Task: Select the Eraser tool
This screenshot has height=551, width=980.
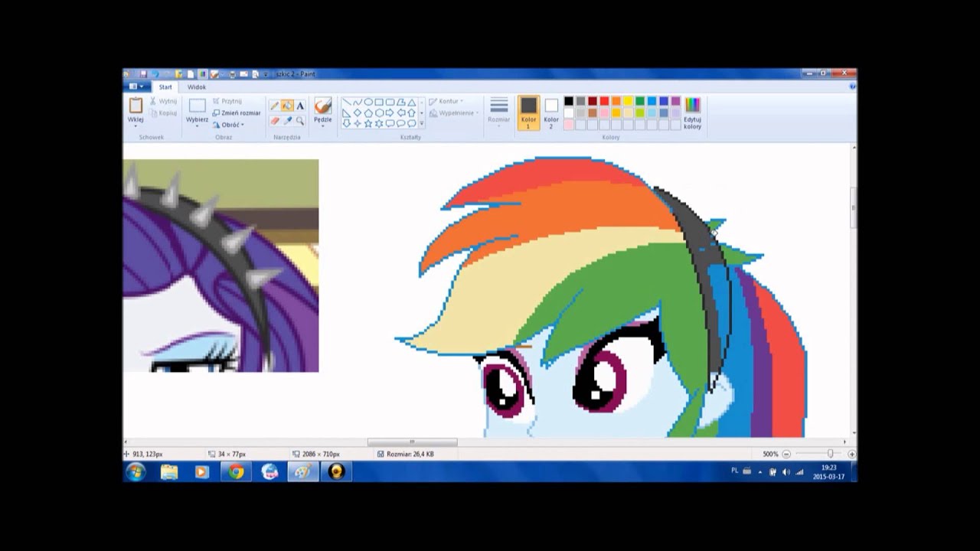Action: pos(275,120)
